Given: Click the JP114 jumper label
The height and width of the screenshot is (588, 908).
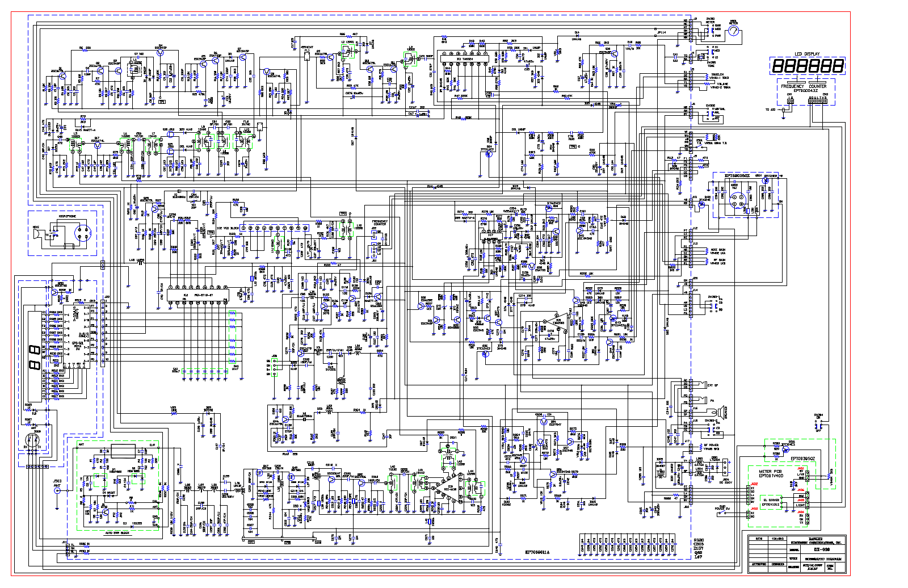Looking at the screenshot, I should pyautogui.click(x=662, y=32).
